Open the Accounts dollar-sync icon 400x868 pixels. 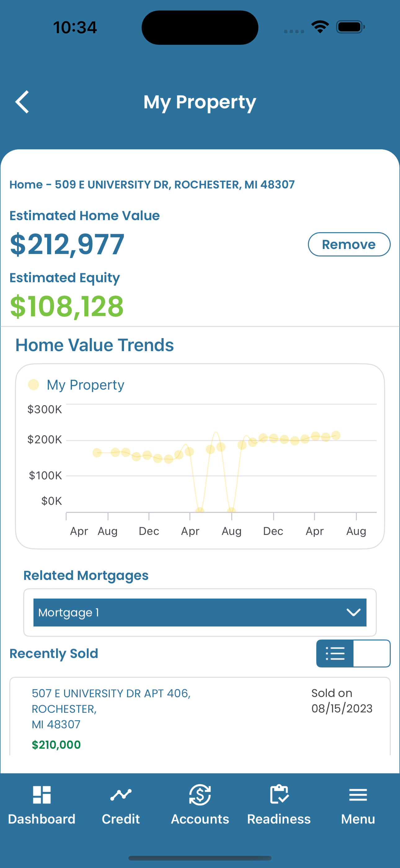200,795
